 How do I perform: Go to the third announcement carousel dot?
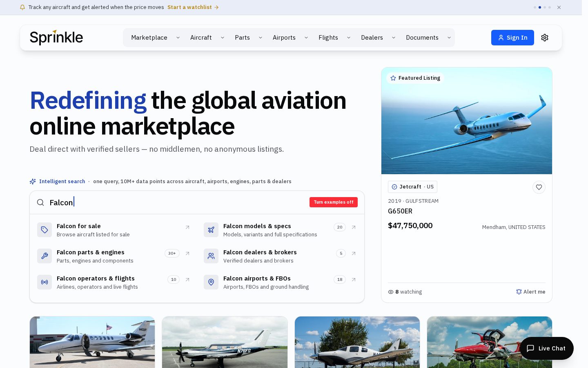545,7
